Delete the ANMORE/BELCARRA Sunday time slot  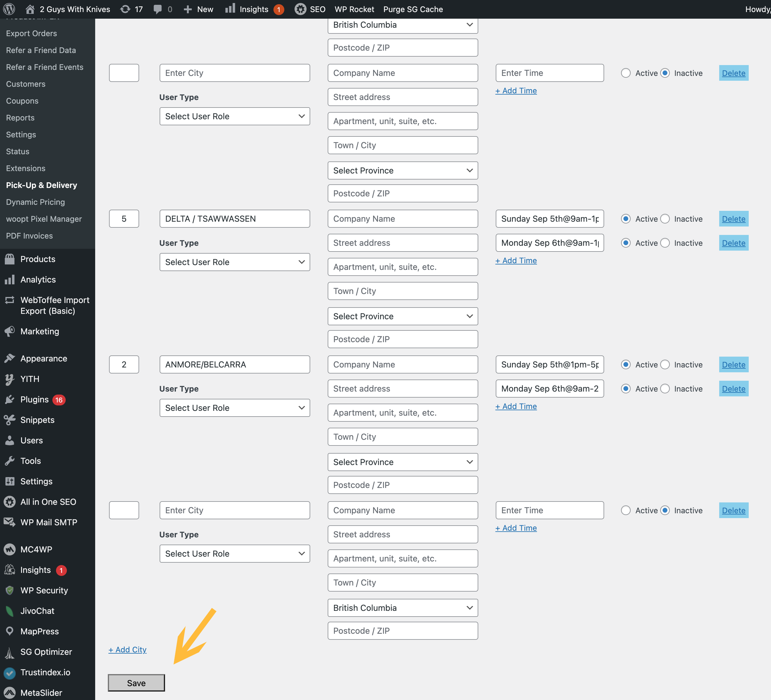[x=733, y=364]
